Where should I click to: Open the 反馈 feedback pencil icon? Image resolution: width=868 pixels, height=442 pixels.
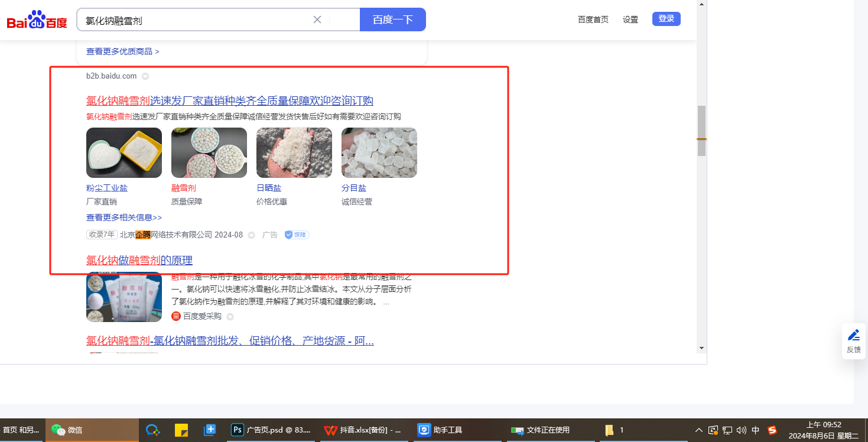tap(854, 336)
